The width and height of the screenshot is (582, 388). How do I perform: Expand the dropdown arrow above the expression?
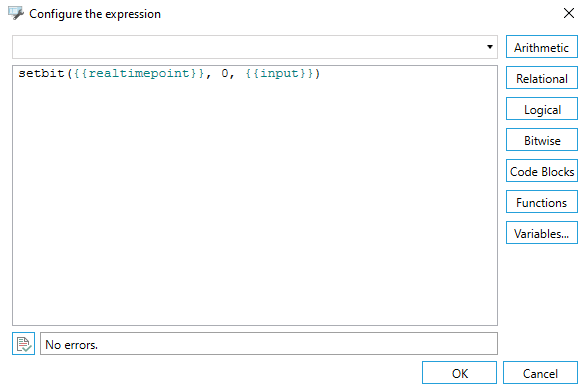pos(490,47)
